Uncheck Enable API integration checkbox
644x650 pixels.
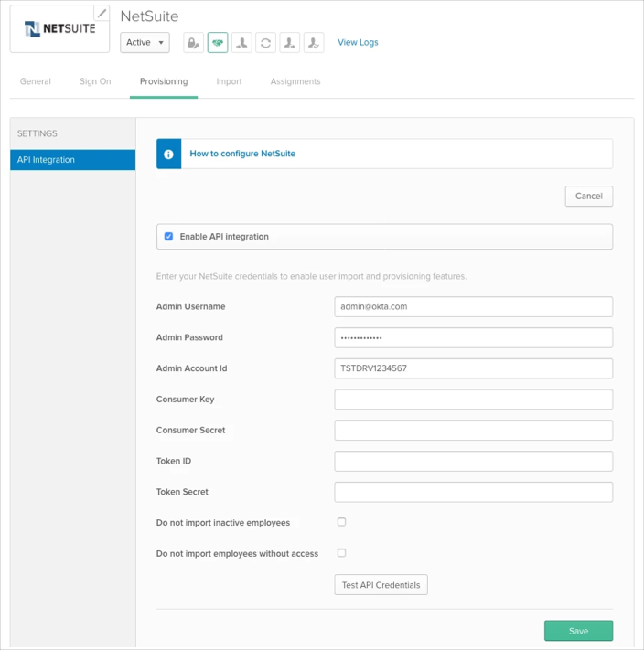tap(168, 237)
